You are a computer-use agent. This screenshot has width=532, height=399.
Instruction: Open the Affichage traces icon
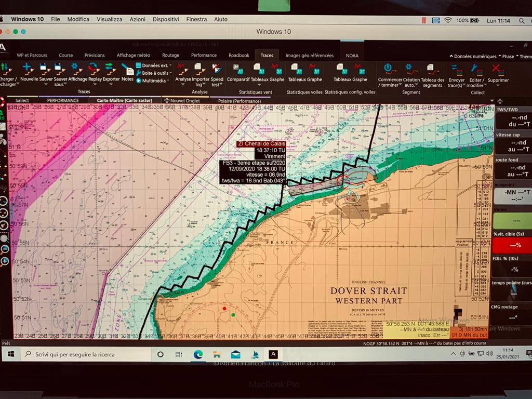77,69
